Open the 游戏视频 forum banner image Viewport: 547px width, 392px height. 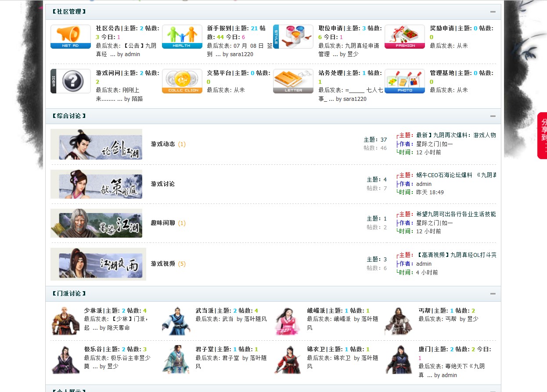(98, 264)
